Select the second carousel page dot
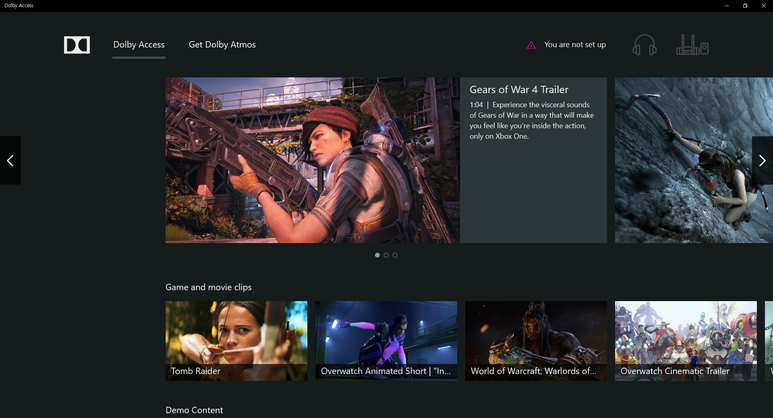 tap(386, 255)
